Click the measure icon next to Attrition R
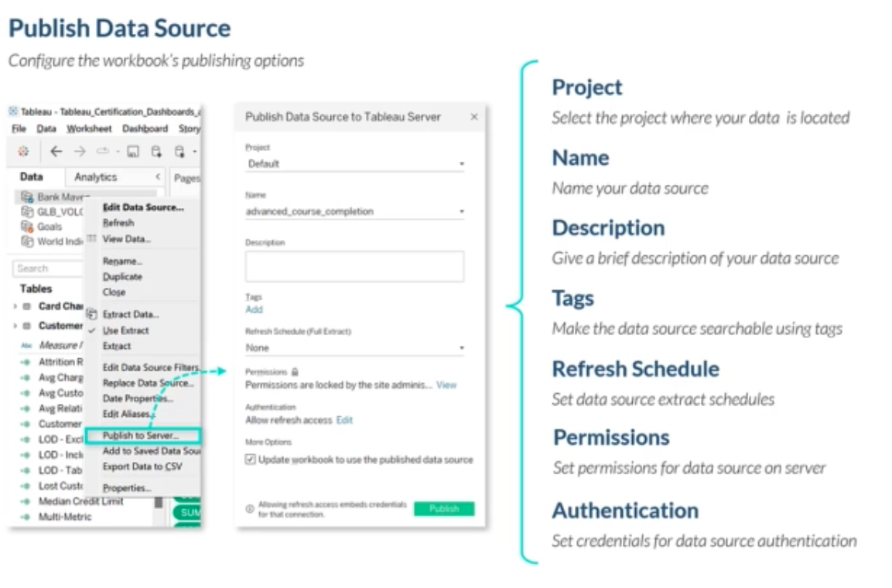Image resolution: width=892 pixels, height=588 pixels. point(26,361)
